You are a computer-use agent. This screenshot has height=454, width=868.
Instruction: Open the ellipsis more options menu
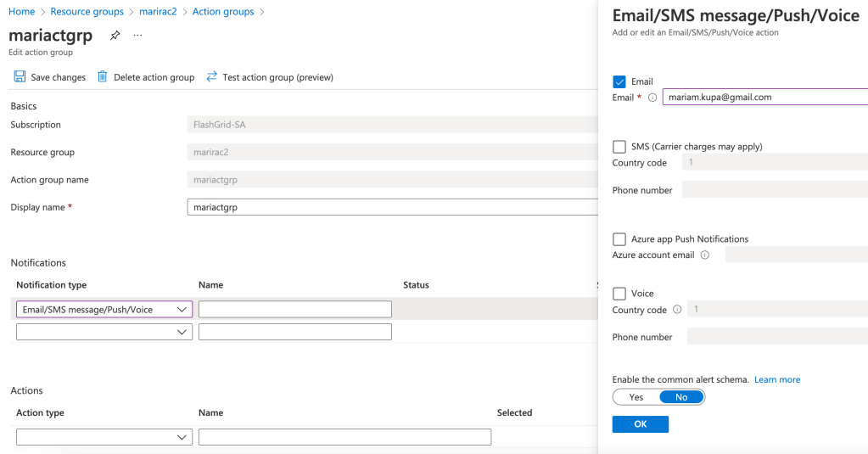pos(137,36)
